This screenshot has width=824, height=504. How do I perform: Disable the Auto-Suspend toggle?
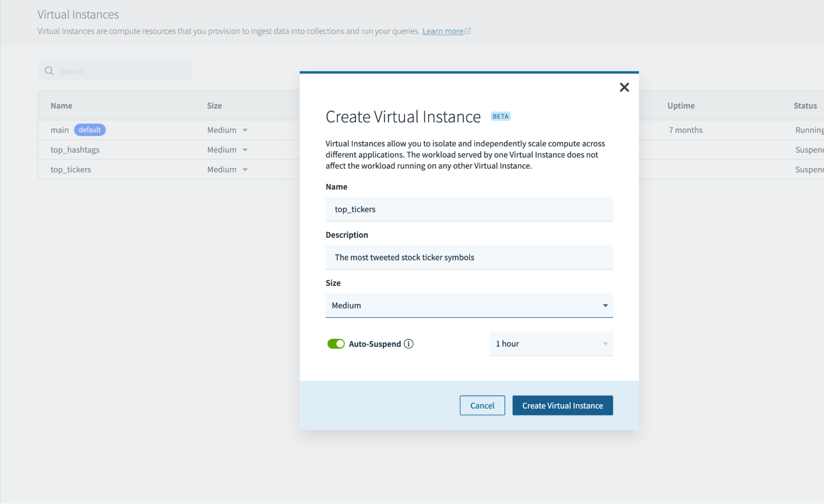[336, 344]
